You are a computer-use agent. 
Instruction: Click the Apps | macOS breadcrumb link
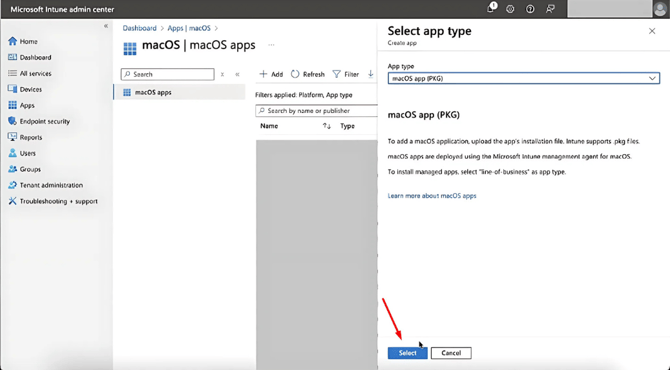coord(189,28)
